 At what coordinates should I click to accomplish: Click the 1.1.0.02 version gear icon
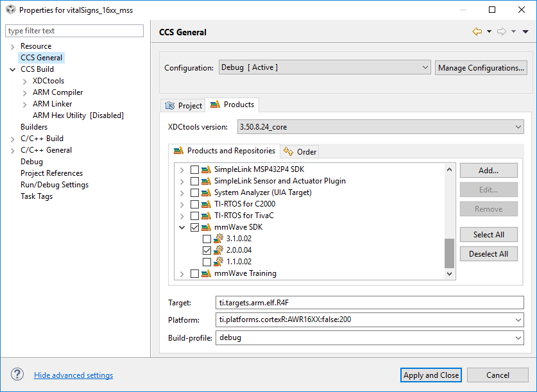[x=219, y=262]
